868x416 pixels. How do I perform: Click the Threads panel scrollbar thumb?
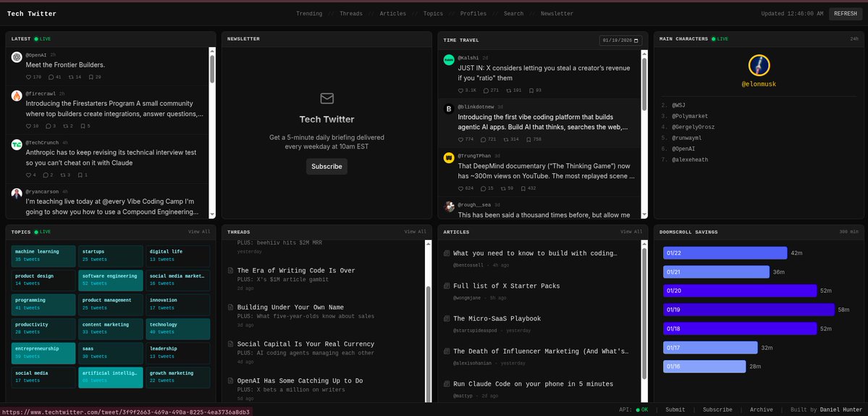428,344
